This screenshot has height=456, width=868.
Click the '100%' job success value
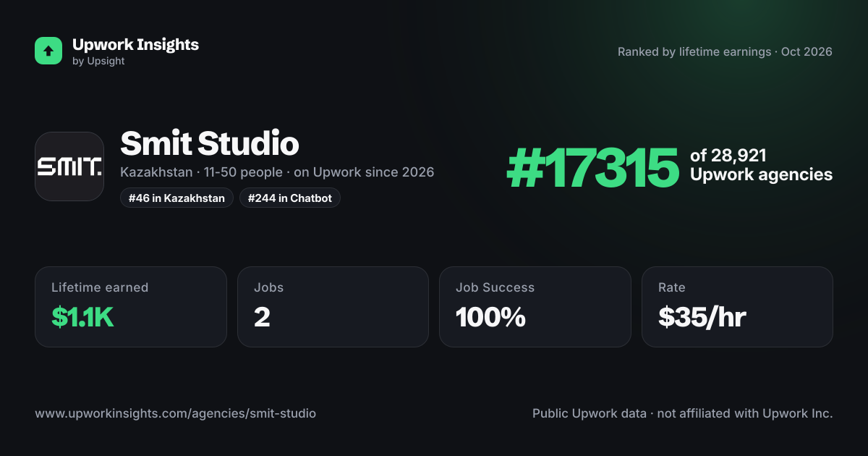490,316
